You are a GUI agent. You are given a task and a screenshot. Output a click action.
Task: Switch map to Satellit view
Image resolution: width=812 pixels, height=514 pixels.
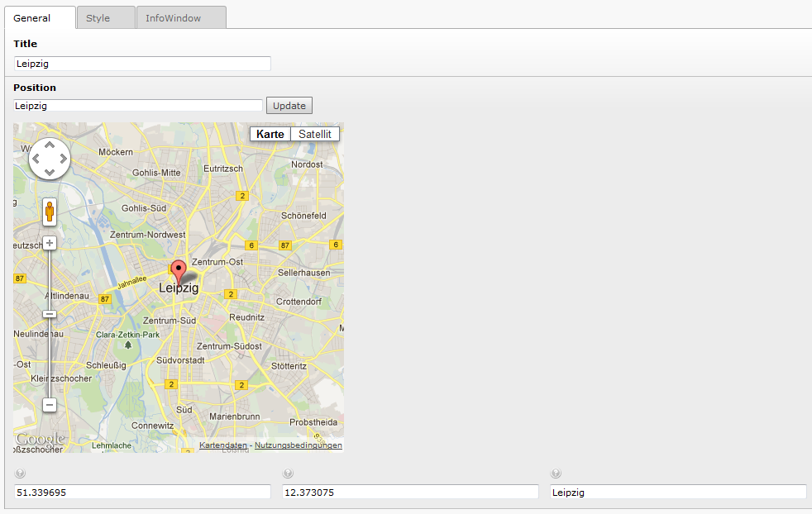pyautogui.click(x=314, y=134)
